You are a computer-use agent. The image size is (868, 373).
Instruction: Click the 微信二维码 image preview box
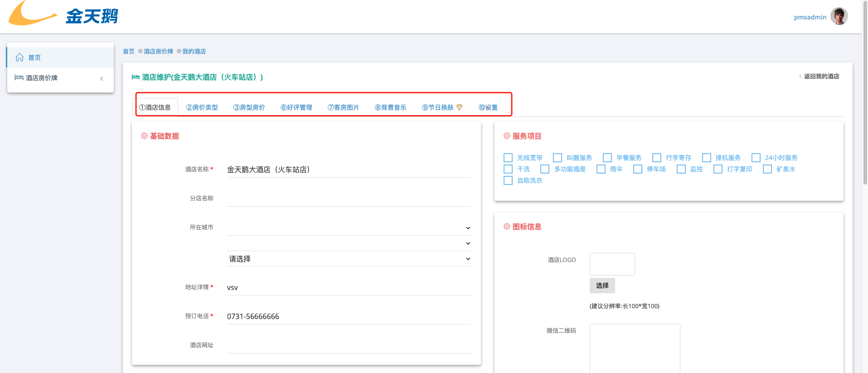(x=635, y=349)
